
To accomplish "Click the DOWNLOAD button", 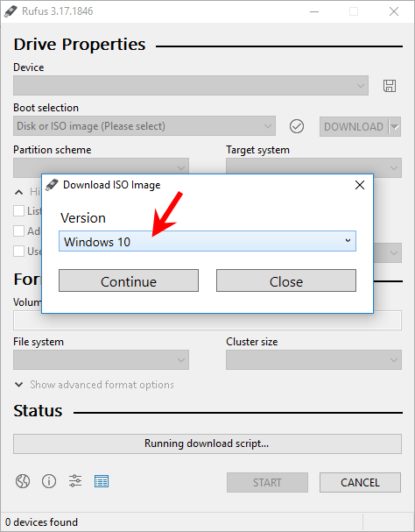I will pyautogui.click(x=354, y=126).
